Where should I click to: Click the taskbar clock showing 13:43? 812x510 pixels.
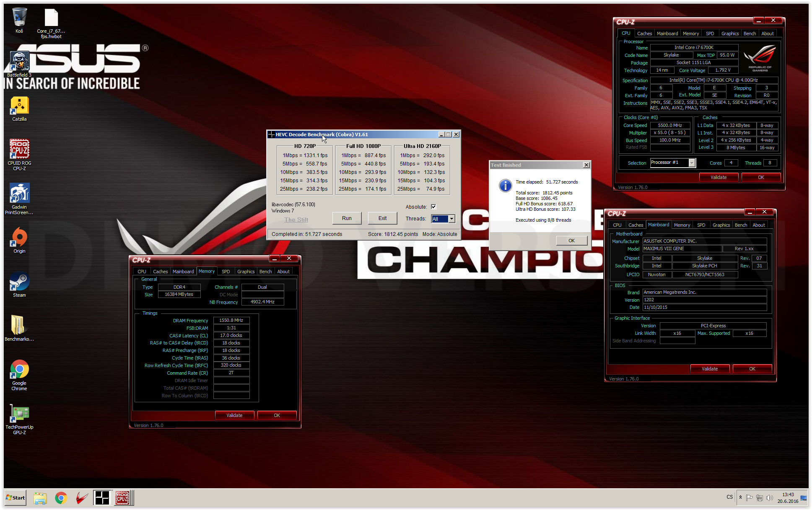click(788, 498)
